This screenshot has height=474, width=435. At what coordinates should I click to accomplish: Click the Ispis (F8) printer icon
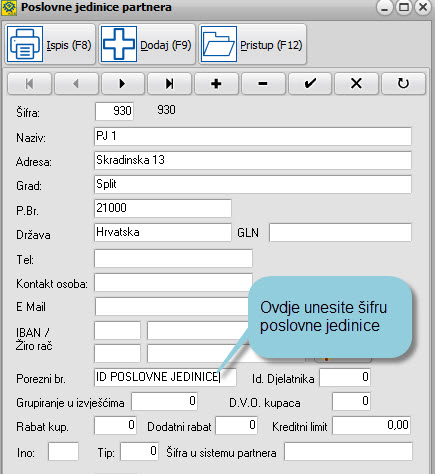tap(25, 44)
